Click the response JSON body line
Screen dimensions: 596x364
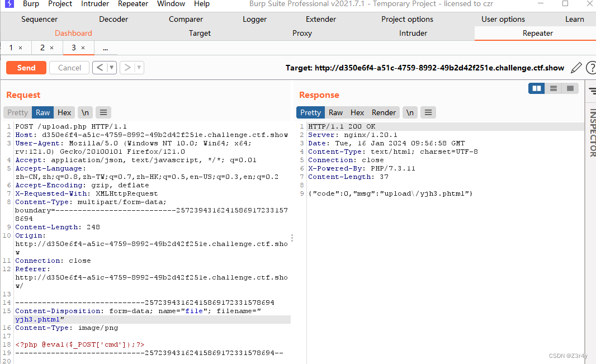(x=391, y=194)
